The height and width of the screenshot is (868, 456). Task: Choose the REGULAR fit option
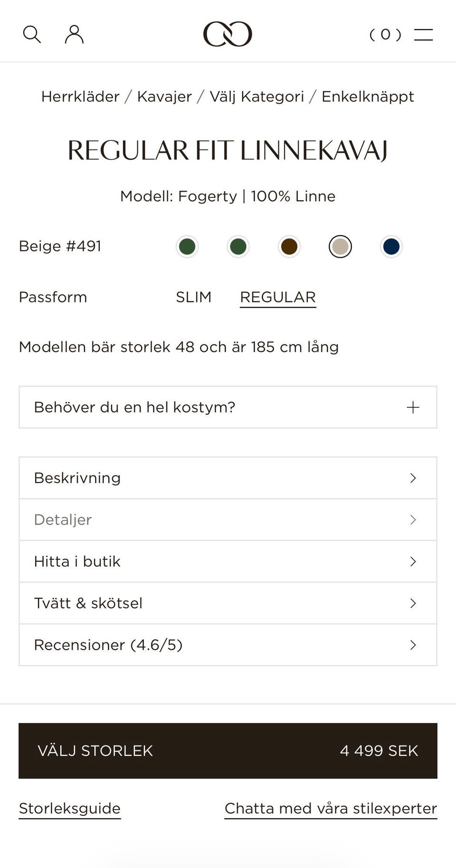(x=278, y=298)
